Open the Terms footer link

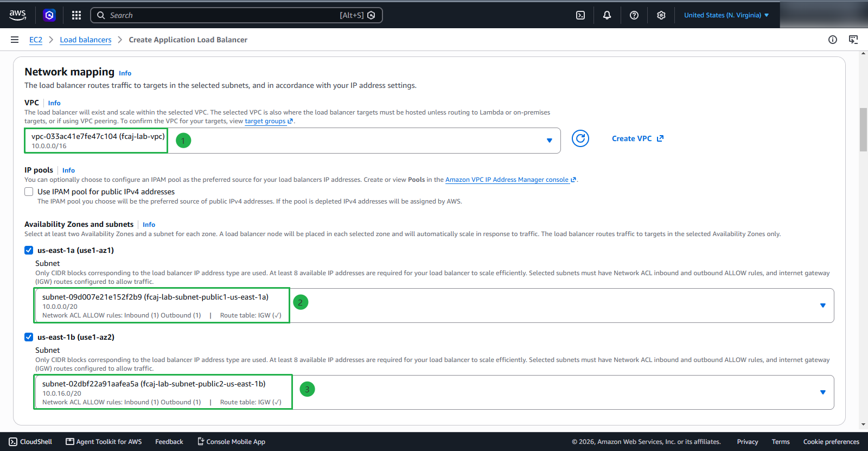click(x=781, y=442)
